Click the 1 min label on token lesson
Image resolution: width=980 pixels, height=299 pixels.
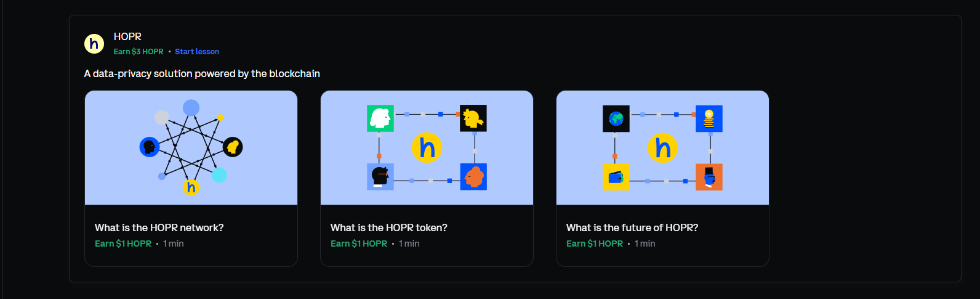click(409, 244)
